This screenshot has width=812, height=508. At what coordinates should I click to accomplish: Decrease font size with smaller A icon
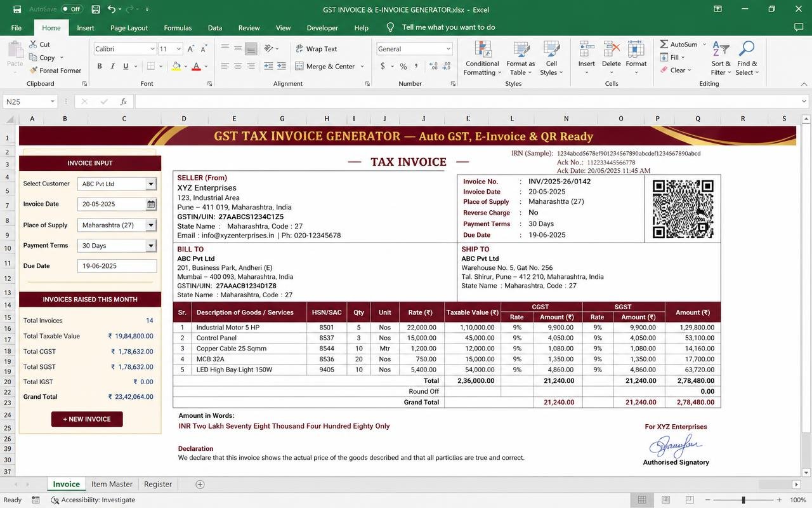point(204,49)
